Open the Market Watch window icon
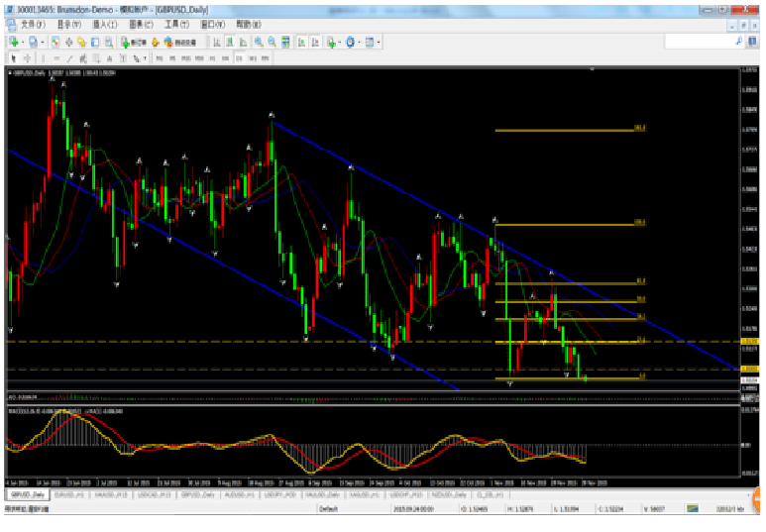Image resolution: width=766 pixels, height=532 pixels. coord(55,43)
